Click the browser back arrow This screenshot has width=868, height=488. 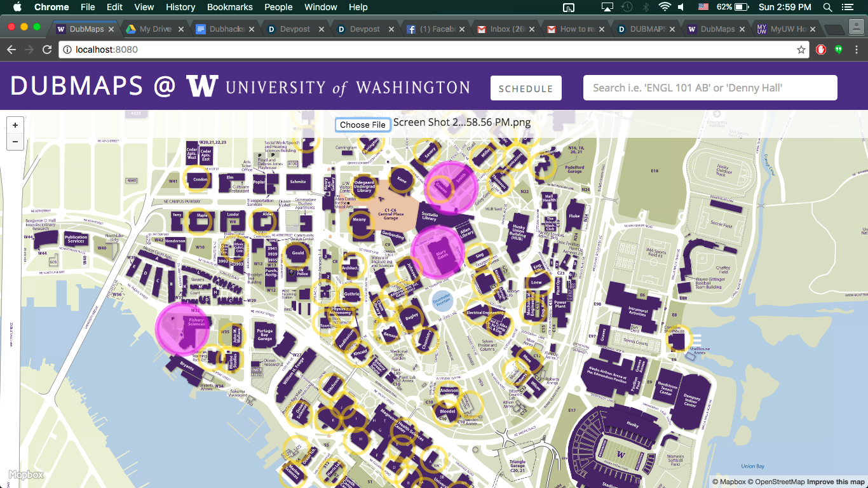[x=11, y=50]
